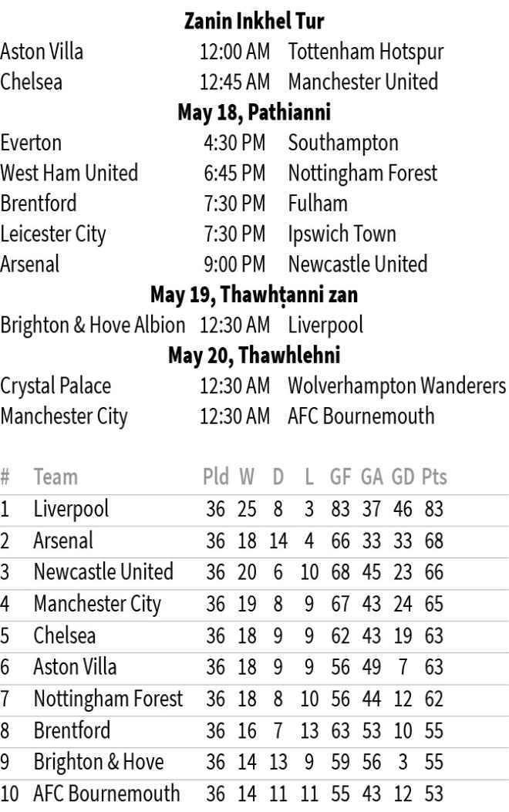The width and height of the screenshot is (509, 812).
Task: Click the Zanin Inkhel Tur heading
Action: [254, 22]
